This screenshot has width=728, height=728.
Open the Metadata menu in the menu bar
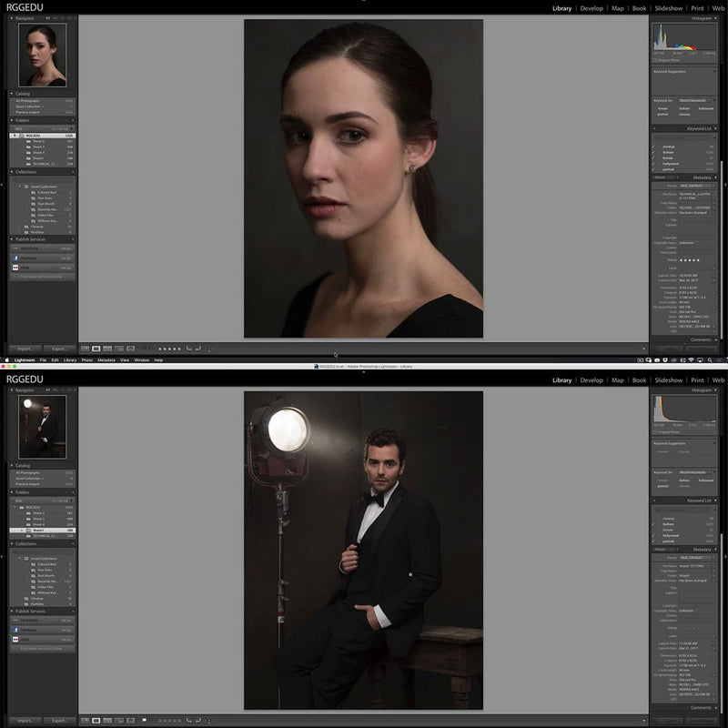coord(107,359)
